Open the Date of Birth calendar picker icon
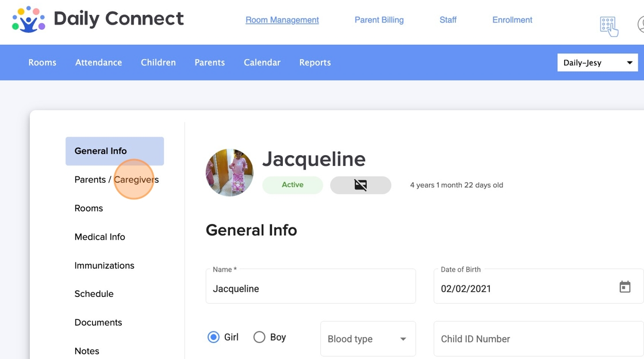This screenshot has width=644, height=359. [x=624, y=287]
